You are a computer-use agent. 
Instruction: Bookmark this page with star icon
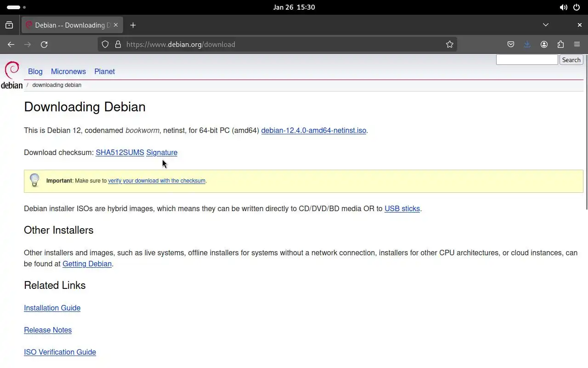click(450, 45)
